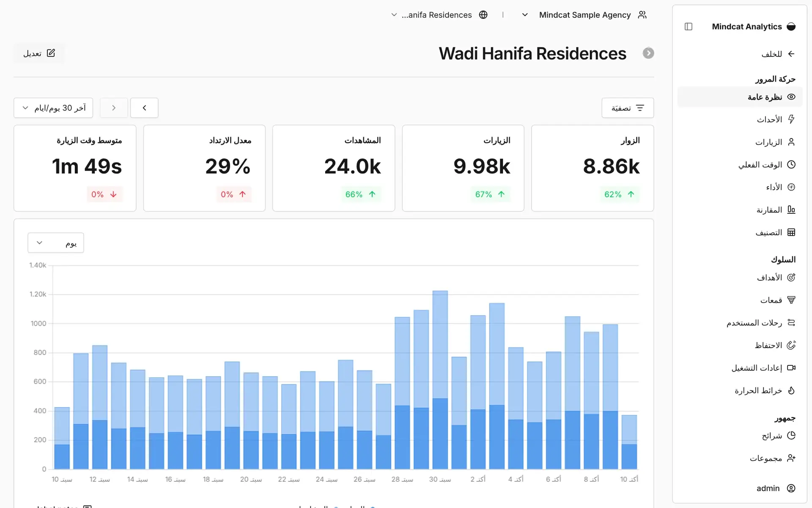Open الزيارات sessions in sidebar

740,142
